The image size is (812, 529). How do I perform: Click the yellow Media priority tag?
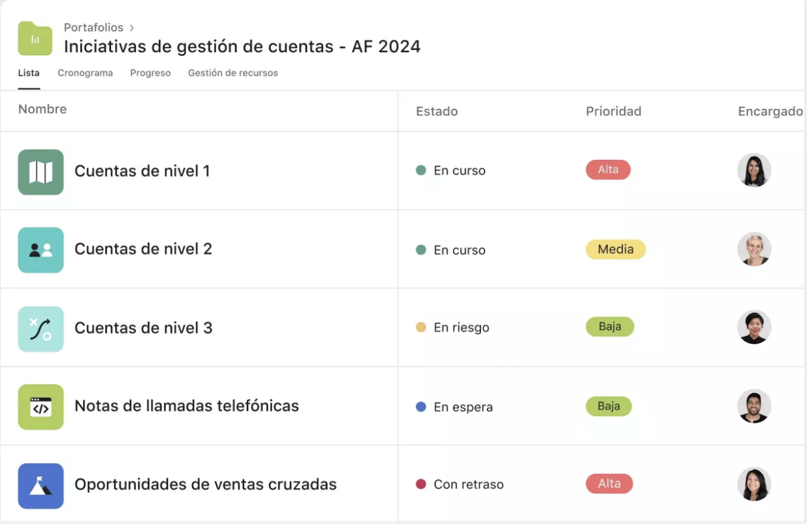[615, 249]
